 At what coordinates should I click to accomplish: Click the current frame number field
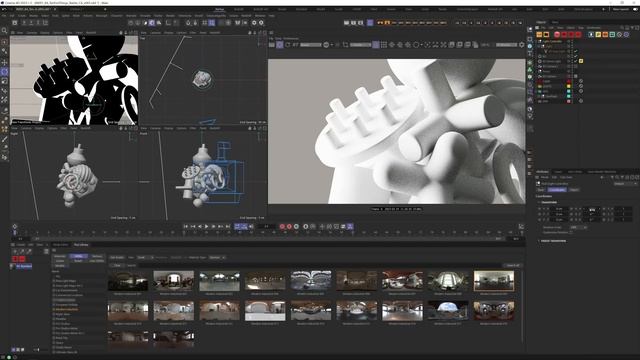(x=266, y=226)
